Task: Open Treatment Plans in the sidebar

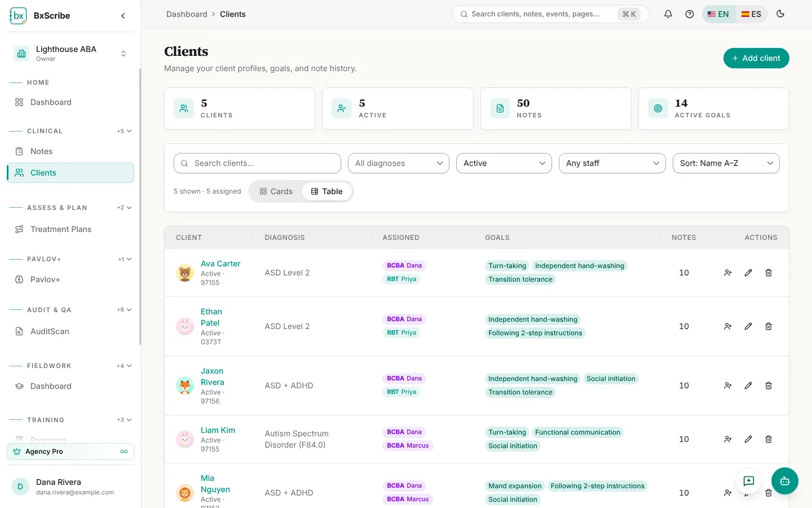Action: pos(70,229)
